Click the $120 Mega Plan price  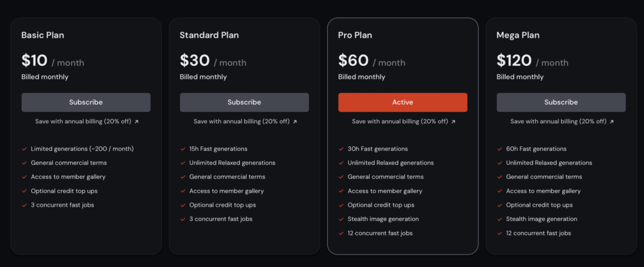coord(514,61)
